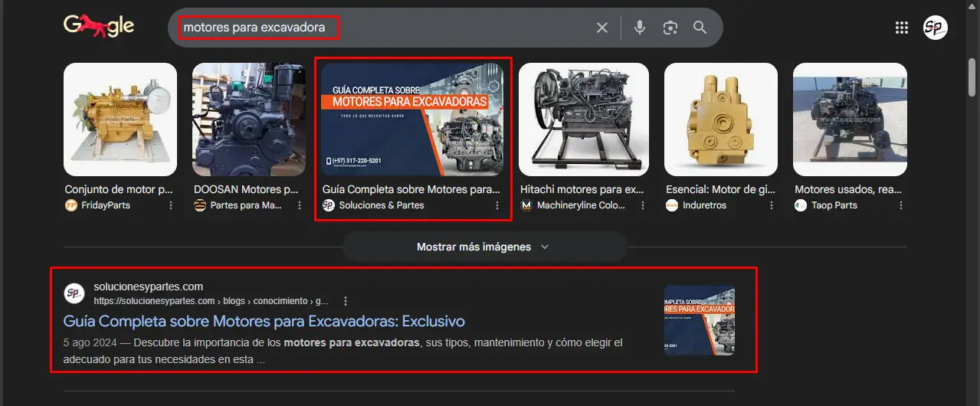The image size is (980, 406).
Task: Open the Guía Completa image banner
Action: 412,120
